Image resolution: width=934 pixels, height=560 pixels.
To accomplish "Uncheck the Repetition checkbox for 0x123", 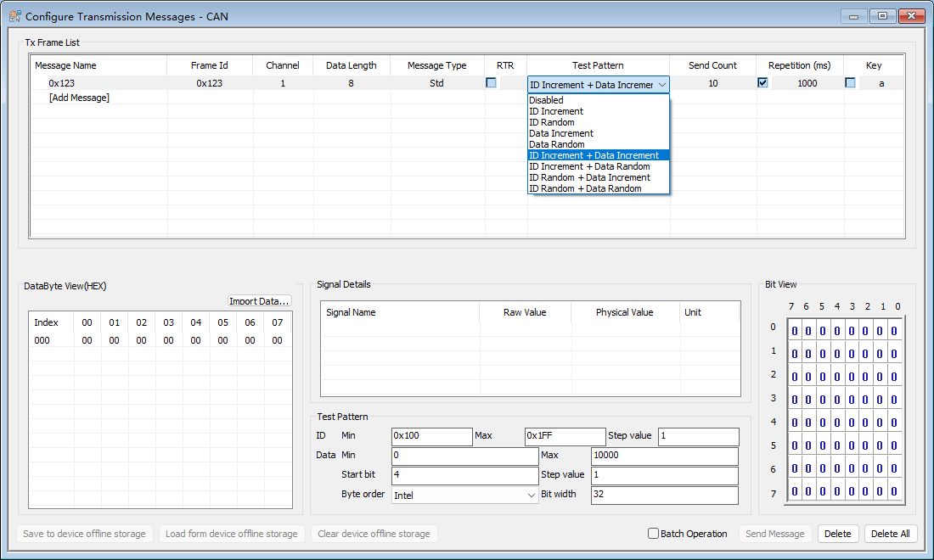I will tap(762, 82).
